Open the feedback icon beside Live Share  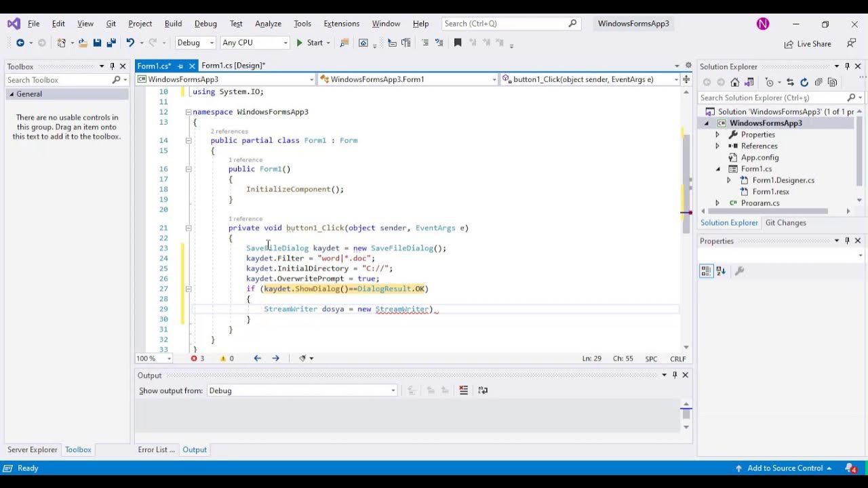point(851,43)
